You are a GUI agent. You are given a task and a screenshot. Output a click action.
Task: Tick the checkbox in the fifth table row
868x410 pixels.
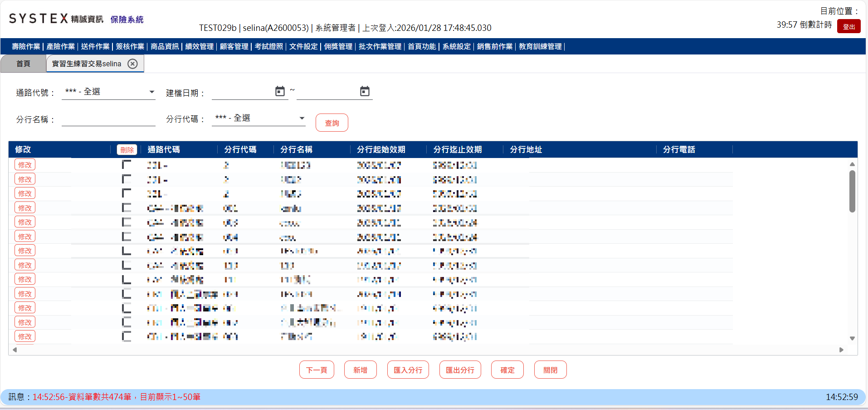pyautogui.click(x=127, y=222)
